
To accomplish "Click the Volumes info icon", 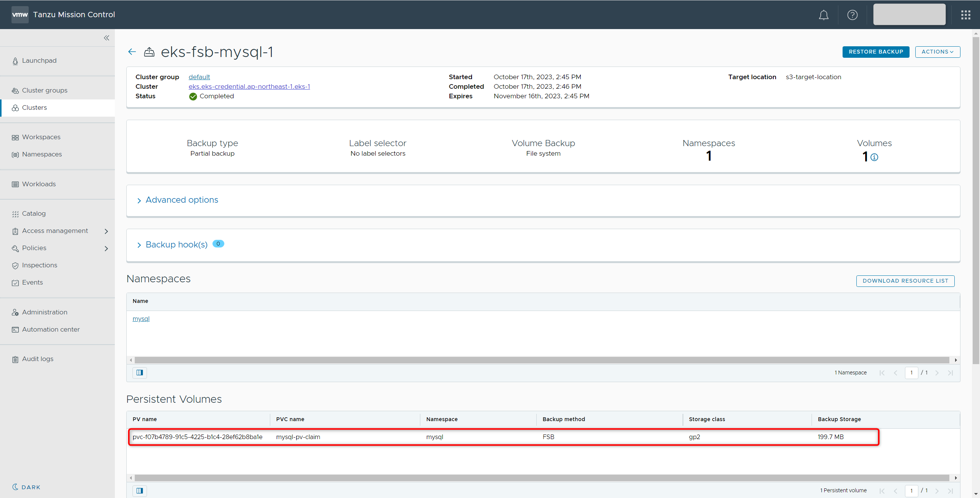I will pyautogui.click(x=874, y=157).
